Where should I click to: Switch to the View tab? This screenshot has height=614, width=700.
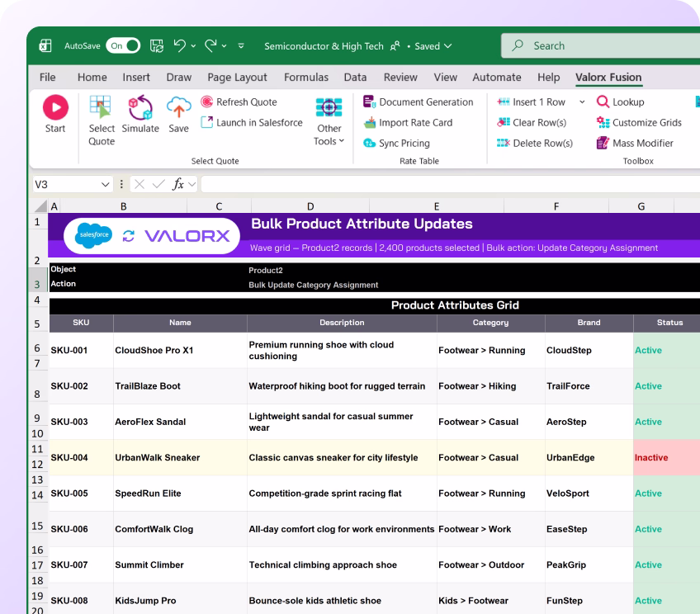[x=446, y=78]
